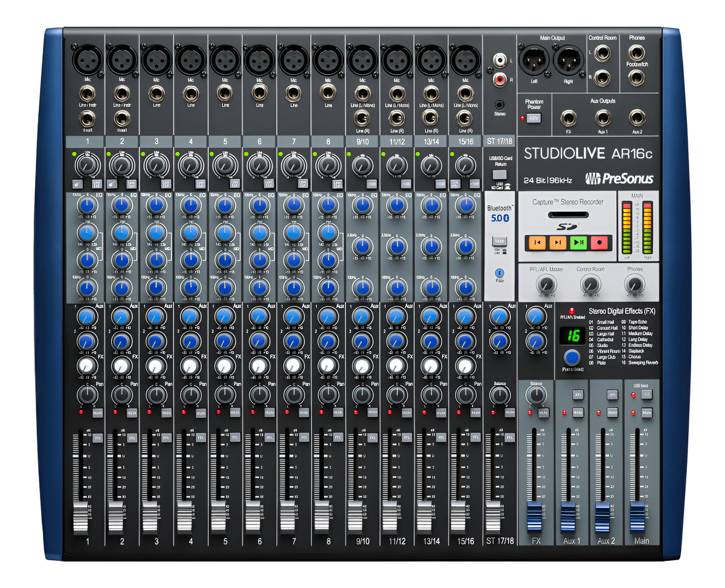Click the channel 3 Pan knob
Viewport: 725px width, 588px height.
[x=156, y=395]
